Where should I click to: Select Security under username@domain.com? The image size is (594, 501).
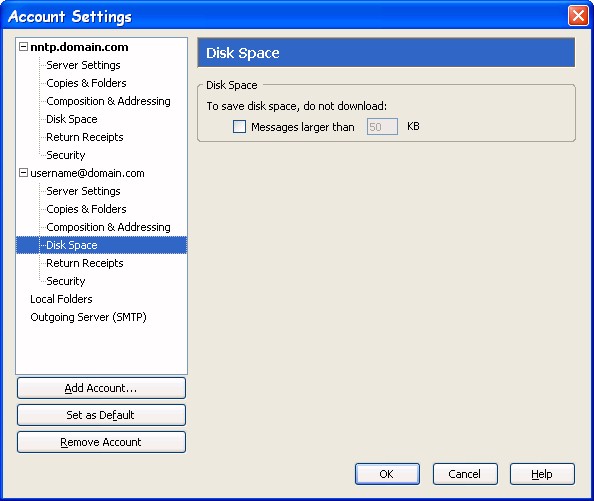66,281
